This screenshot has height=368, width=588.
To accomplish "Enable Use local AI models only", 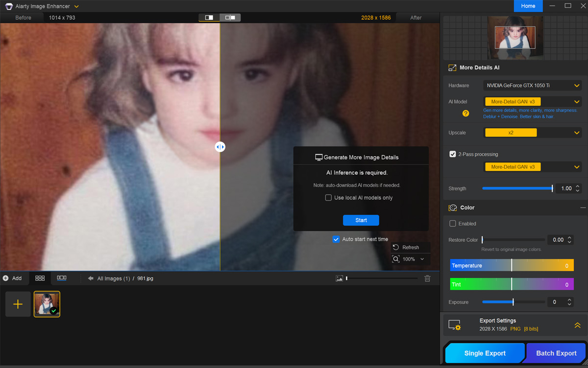I will [x=328, y=198].
